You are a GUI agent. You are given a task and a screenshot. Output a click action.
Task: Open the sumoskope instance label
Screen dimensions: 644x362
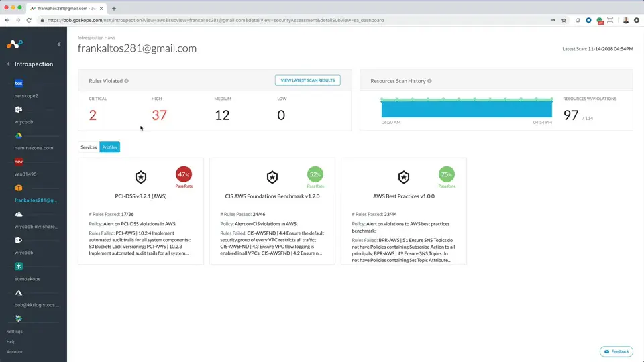[28, 279]
